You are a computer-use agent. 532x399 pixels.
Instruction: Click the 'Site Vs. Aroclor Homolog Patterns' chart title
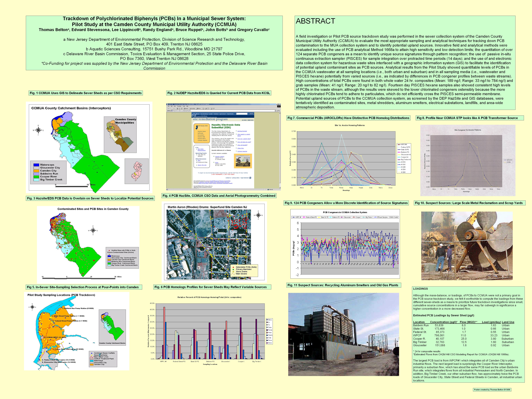[349, 125]
